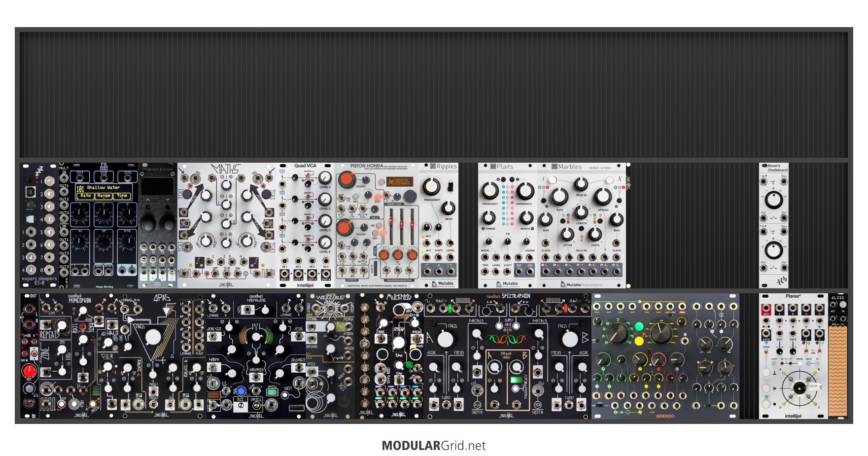Select the Rate parameter on FX Aid display
Image resolution: width=868 pixels, height=456 pixels.
coord(86,196)
